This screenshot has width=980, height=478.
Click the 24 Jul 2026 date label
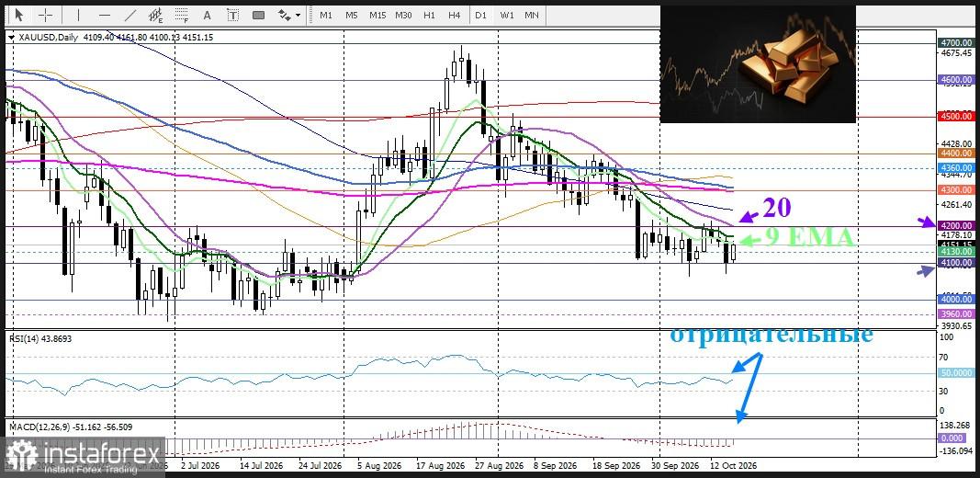point(320,466)
